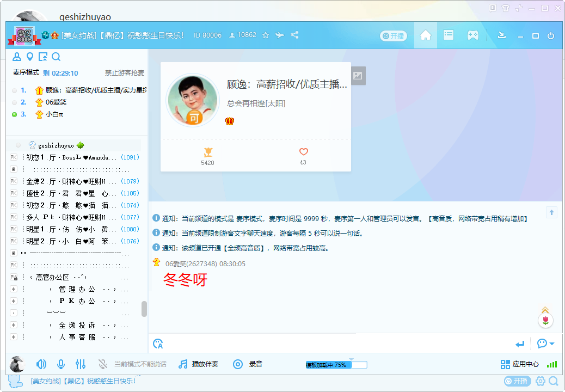This screenshot has width=565, height=392.
Task: Open 应用中心 app center
Action: pyautogui.click(x=520, y=364)
